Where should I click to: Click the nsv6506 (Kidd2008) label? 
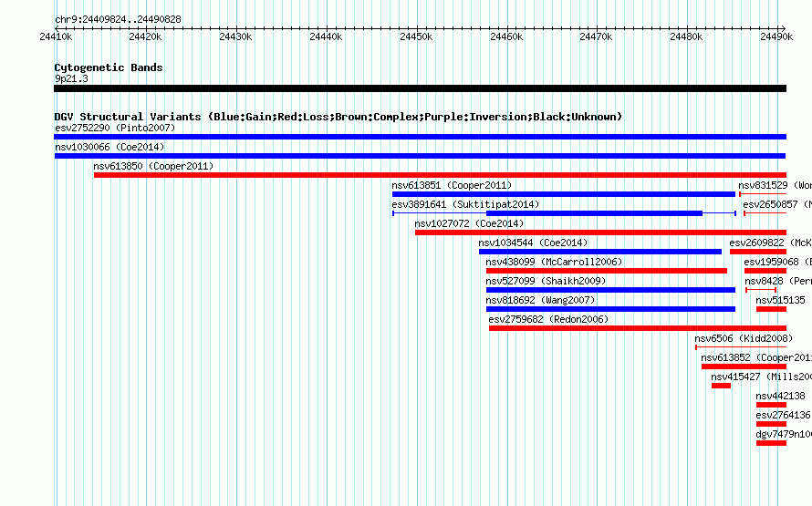pos(744,338)
